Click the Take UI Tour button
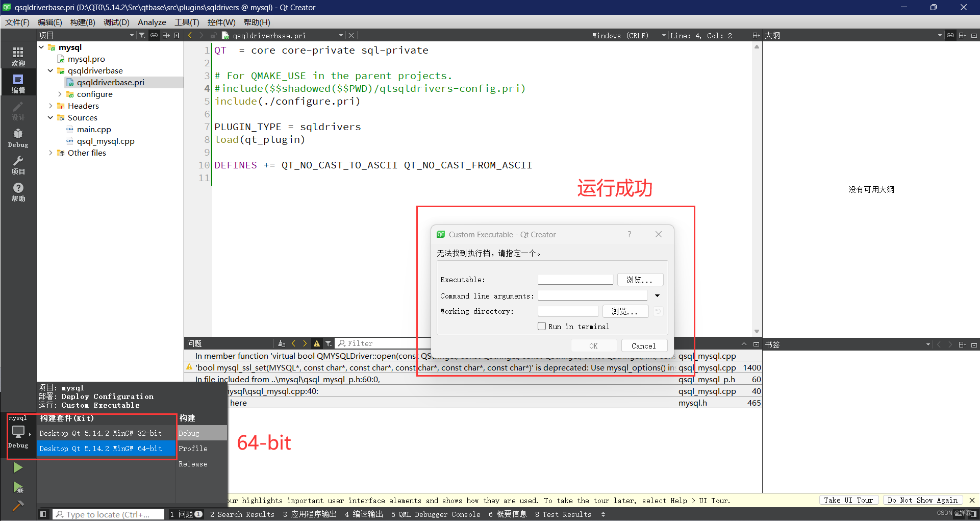 click(848, 500)
